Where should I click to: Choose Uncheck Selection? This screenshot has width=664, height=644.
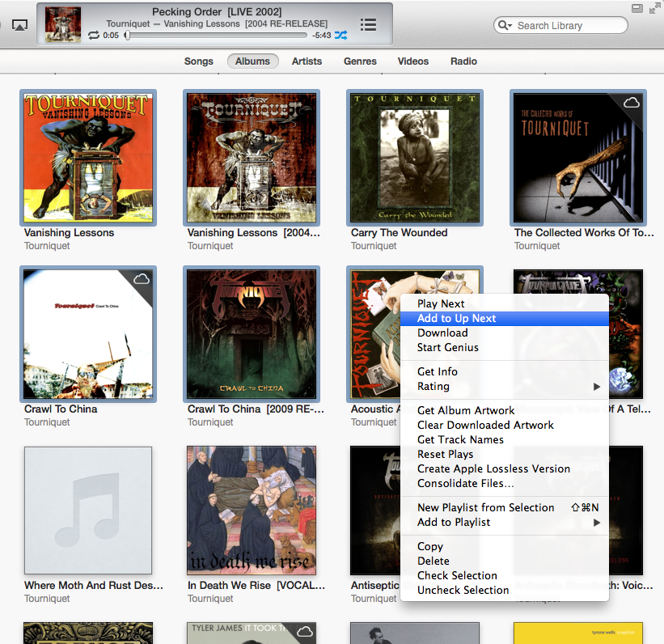point(505,590)
